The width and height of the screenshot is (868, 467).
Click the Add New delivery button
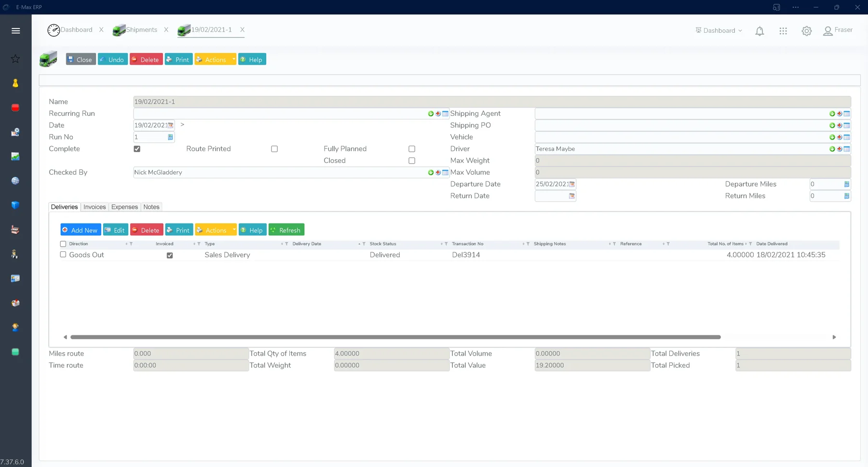[x=81, y=230]
